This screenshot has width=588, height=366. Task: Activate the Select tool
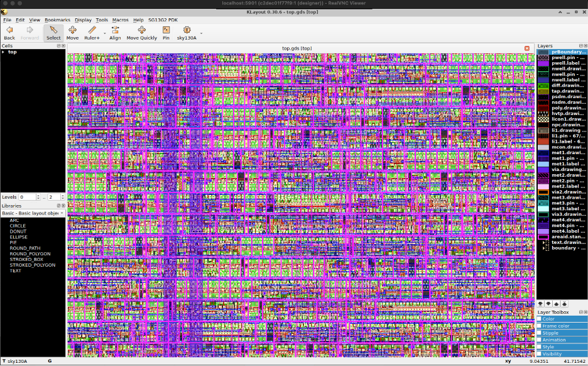click(53, 30)
